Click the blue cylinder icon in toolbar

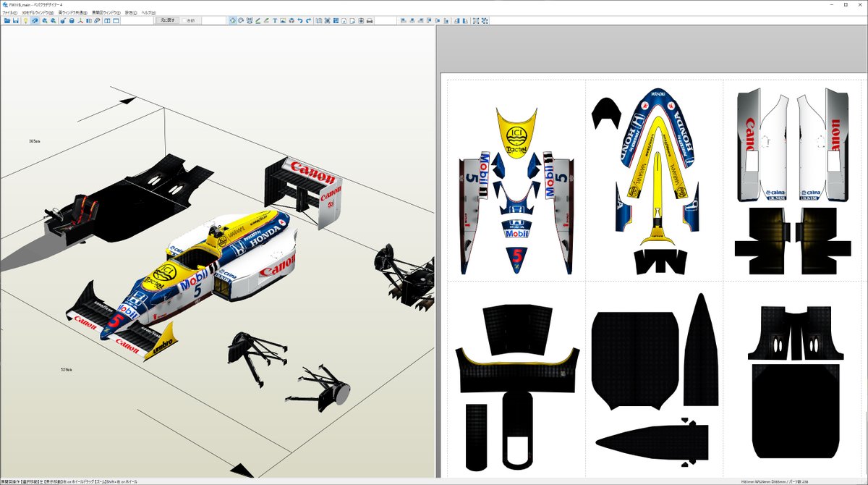(72, 21)
